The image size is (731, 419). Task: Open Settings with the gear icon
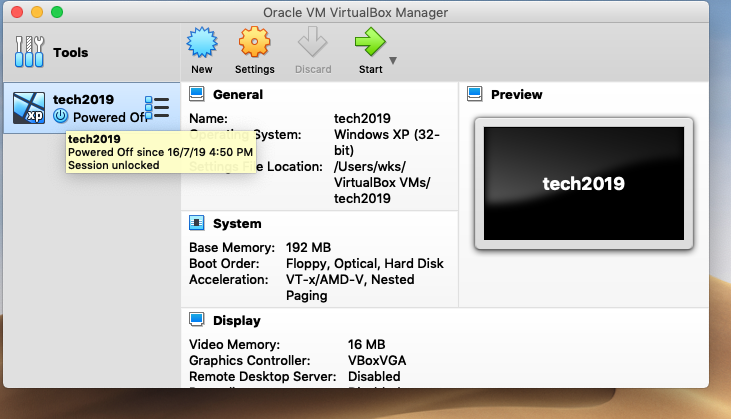coord(255,42)
